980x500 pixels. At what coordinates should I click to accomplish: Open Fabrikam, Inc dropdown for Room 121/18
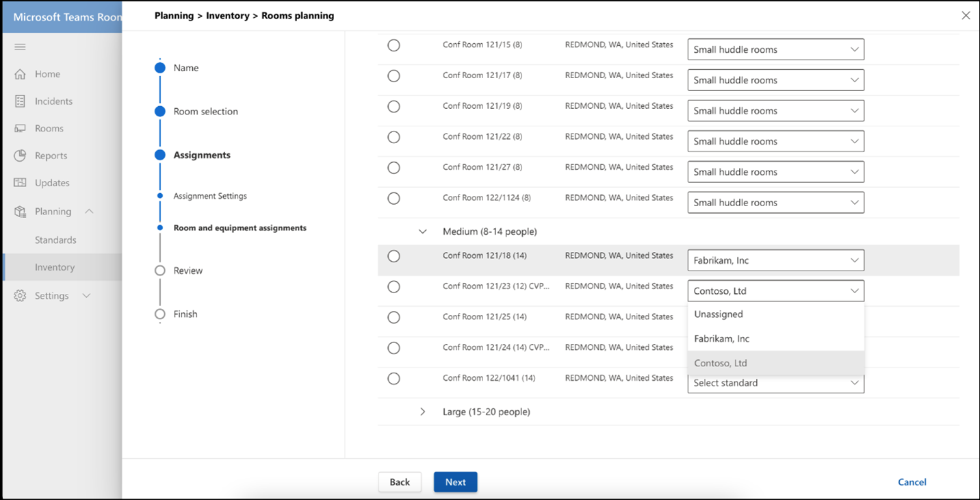click(775, 260)
